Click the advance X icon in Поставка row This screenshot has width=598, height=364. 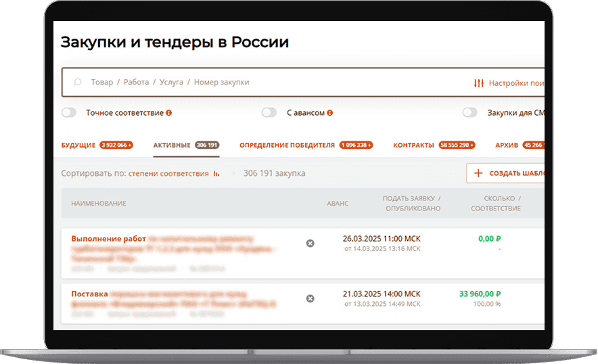click(x=310, y=298)
